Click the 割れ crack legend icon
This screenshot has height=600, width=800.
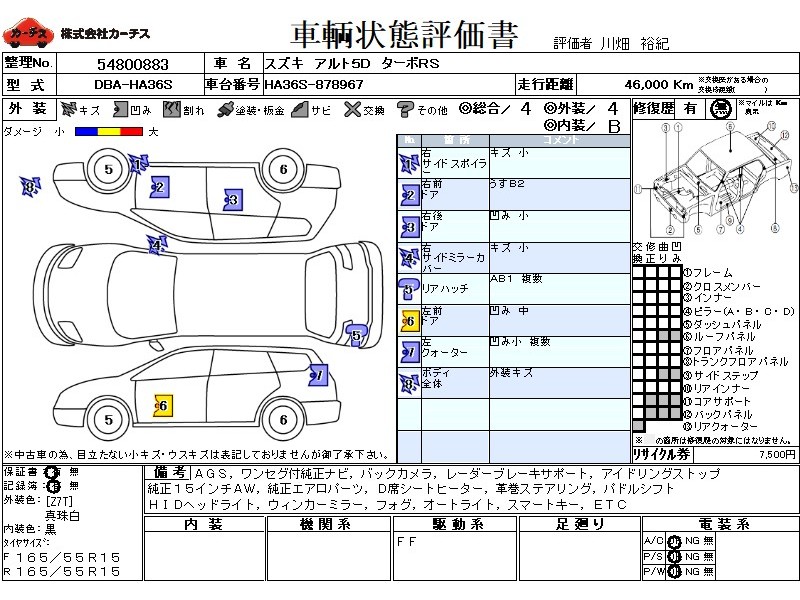pyautogui.click(x=172, y=109)
